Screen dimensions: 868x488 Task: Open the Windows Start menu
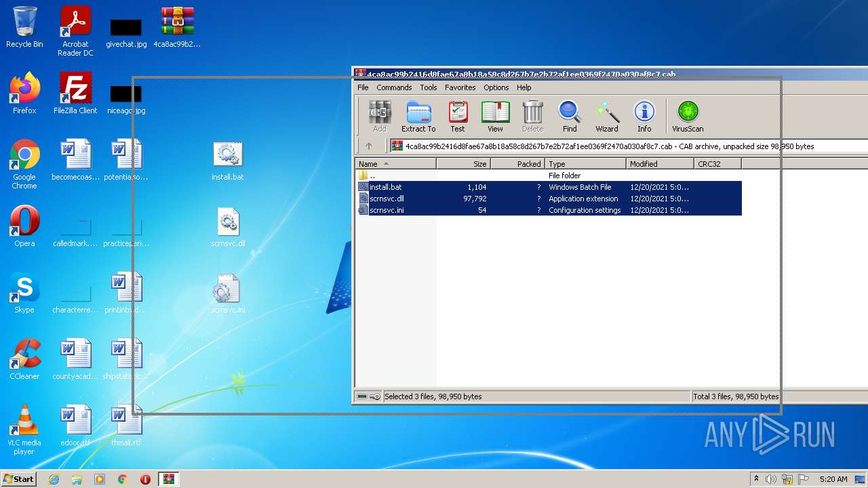pos(19,479)
